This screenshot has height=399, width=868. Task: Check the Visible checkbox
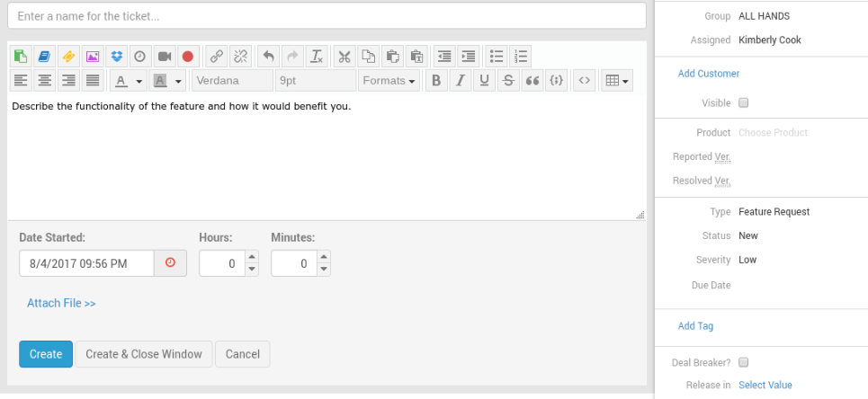744,103
